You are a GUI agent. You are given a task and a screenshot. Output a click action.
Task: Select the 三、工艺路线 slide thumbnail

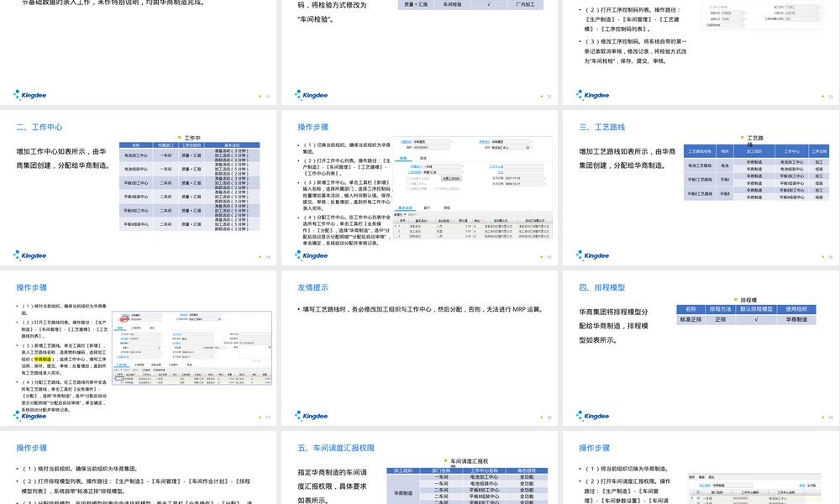pos(701,187)
